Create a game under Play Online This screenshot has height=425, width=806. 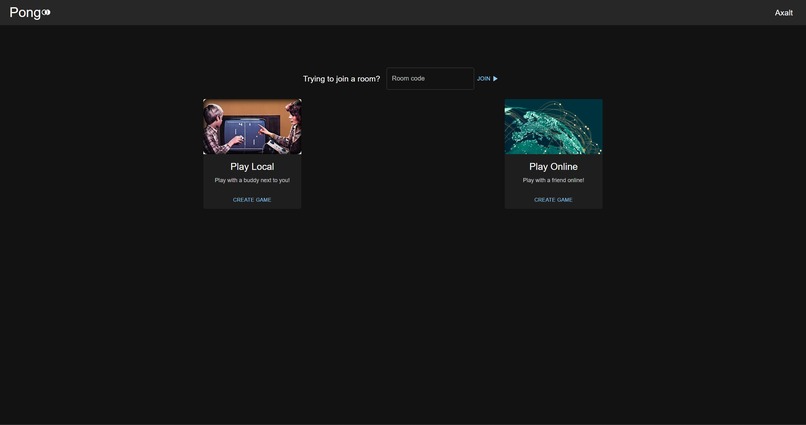[553, 200]
